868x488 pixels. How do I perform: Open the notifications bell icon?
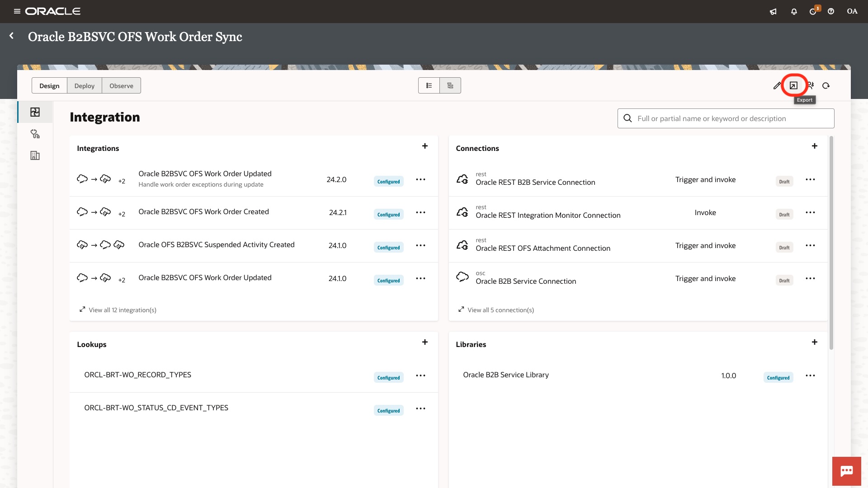[x=794, y=11]
